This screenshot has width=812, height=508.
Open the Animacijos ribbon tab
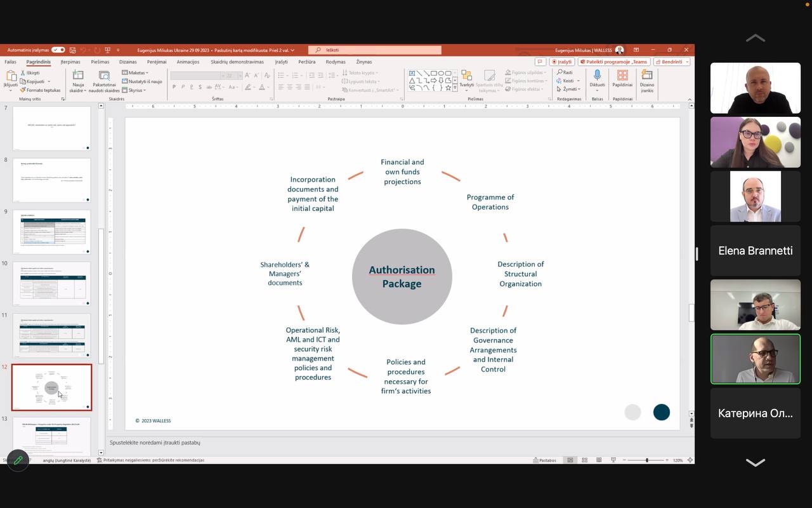tap(188, 62)
